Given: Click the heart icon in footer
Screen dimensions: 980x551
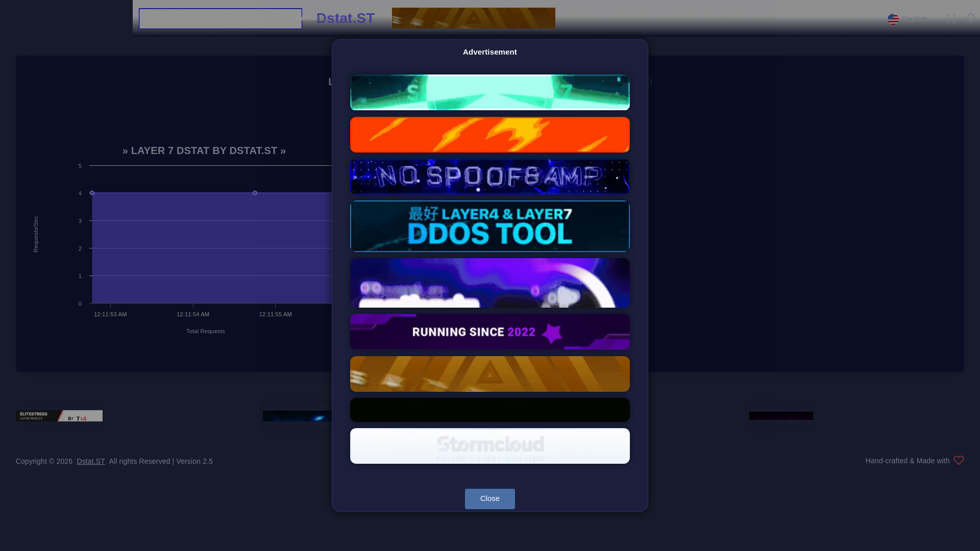Looking at the screenshot, I should pyautogui.click(x=959, y=460).
